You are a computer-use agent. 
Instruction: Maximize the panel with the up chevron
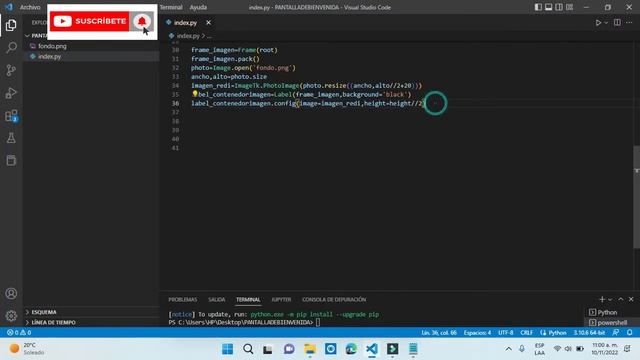coord(621,299)
